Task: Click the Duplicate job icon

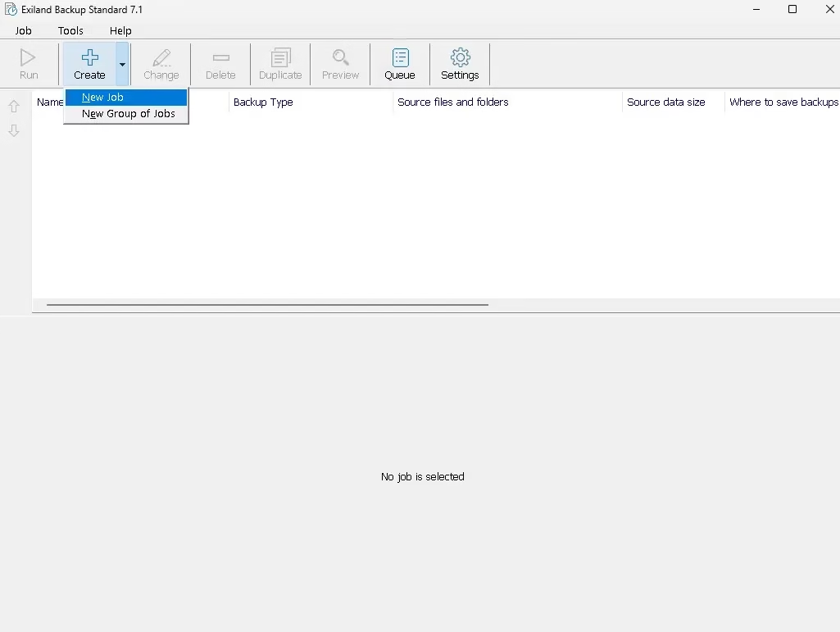Action: tap(280, 58)
